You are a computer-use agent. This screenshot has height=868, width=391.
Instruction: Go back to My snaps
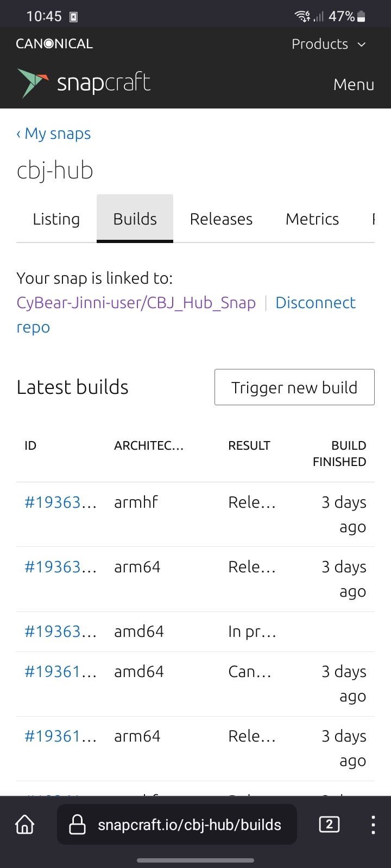pyautogui.click(x=53, y=133)
